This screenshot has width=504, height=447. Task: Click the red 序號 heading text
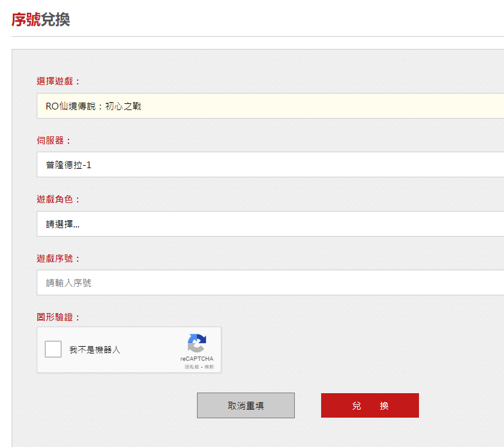tap(26, 20)
